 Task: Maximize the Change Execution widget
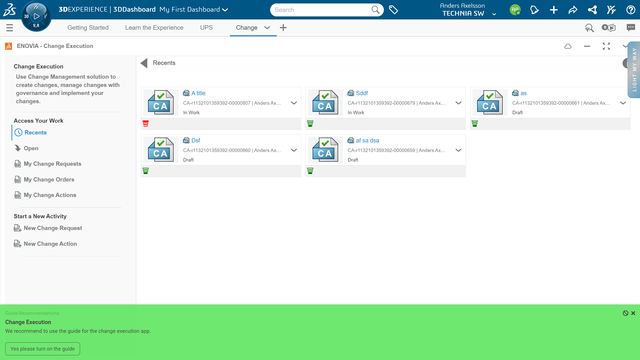[606, 46]
